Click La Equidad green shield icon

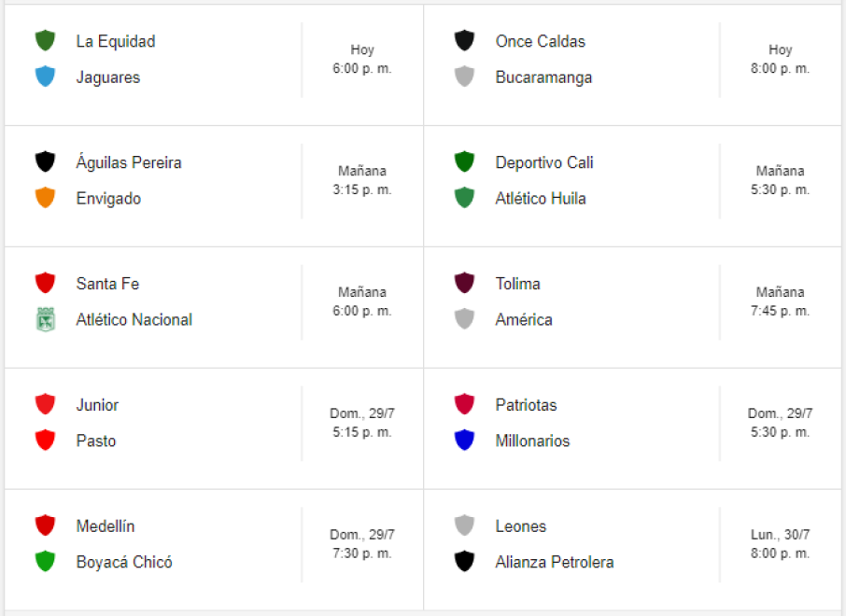(45, 41)
